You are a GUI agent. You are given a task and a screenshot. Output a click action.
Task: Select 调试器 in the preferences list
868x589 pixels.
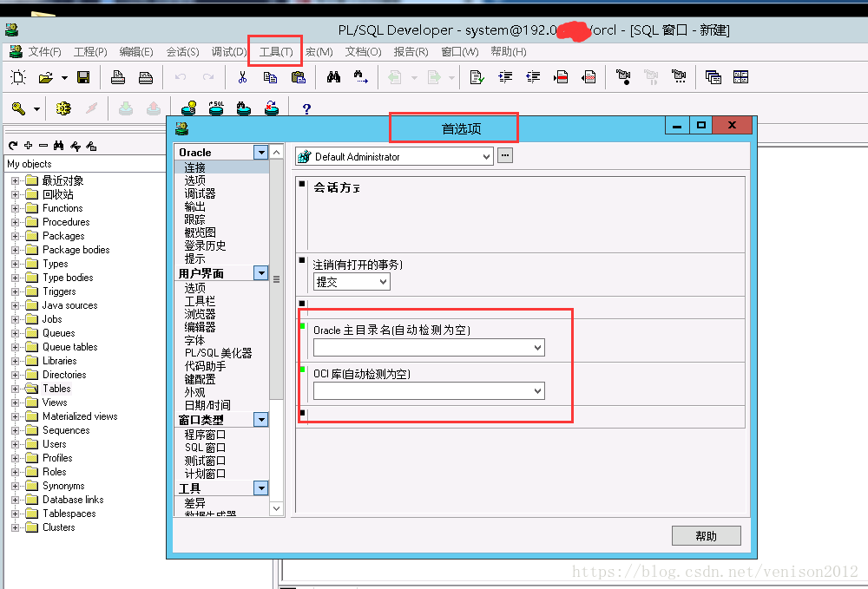[200, 193]
